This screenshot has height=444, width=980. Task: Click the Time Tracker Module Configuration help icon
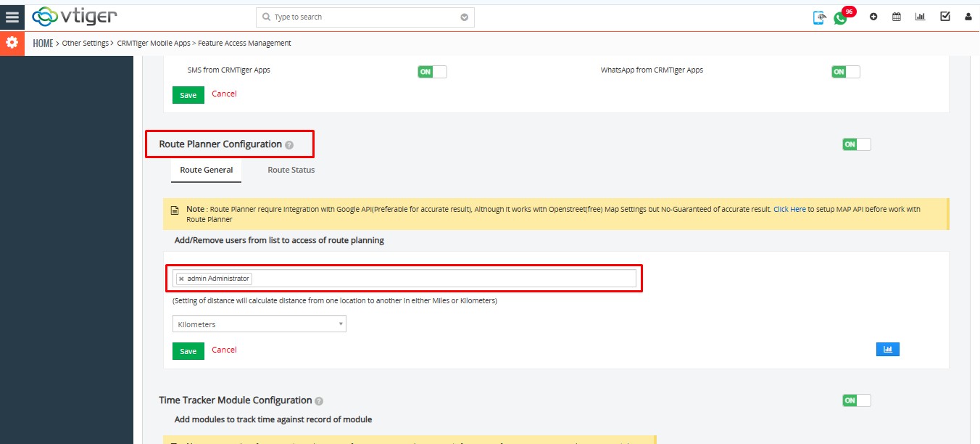pyautogui.click(x=319, y=401)
